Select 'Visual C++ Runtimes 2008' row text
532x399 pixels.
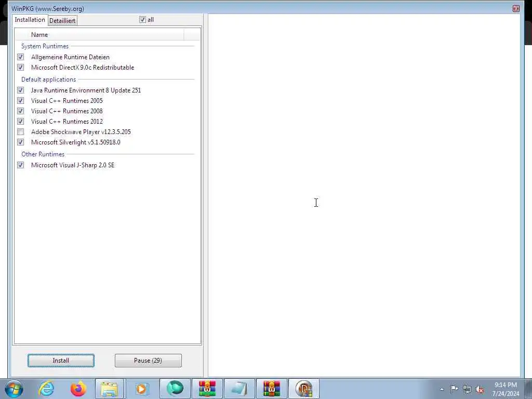point(67,111)
